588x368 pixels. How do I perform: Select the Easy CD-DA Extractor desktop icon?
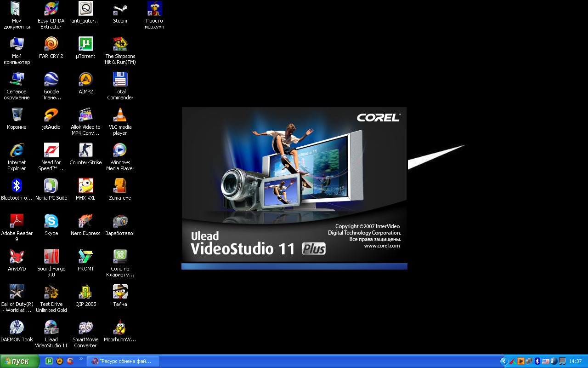51,9
